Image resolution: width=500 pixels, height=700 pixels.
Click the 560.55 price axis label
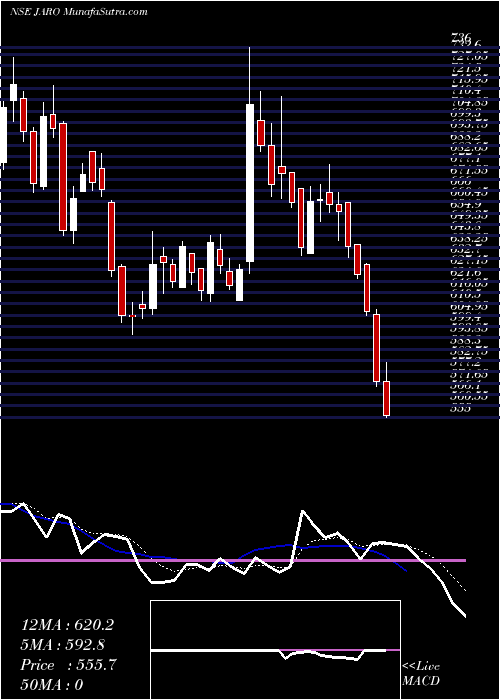[469, 396]
